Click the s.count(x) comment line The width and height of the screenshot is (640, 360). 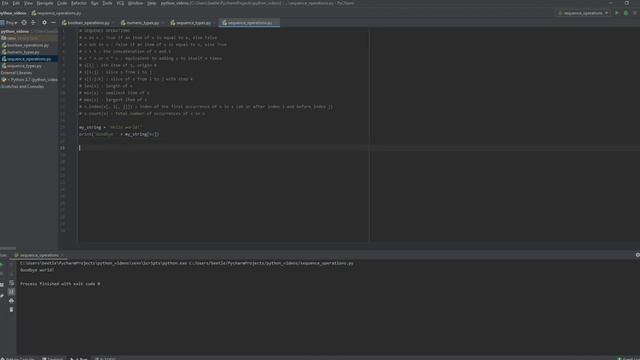(x=142, y=113)
